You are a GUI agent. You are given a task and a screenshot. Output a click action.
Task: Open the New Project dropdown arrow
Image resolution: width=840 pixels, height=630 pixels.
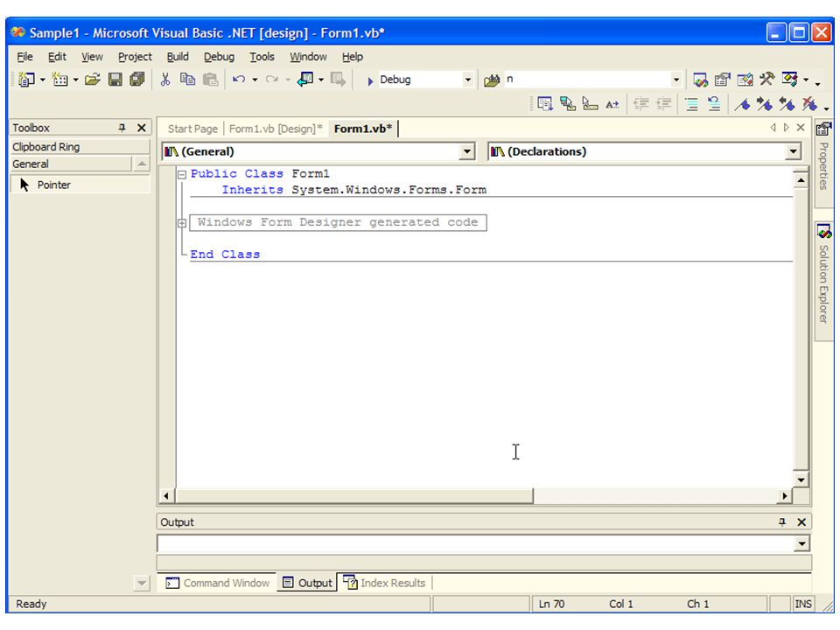(43, 80)
